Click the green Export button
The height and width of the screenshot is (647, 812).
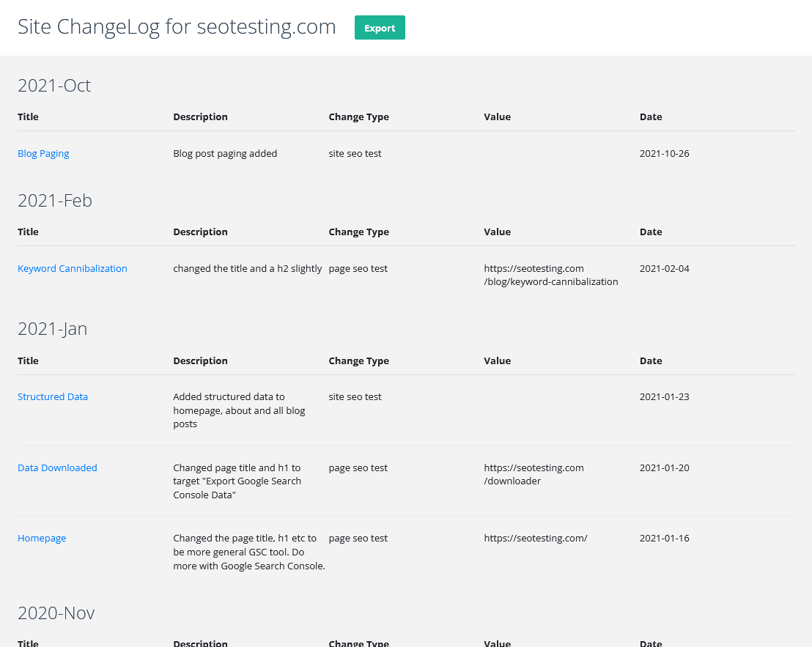tap(380, 27)
